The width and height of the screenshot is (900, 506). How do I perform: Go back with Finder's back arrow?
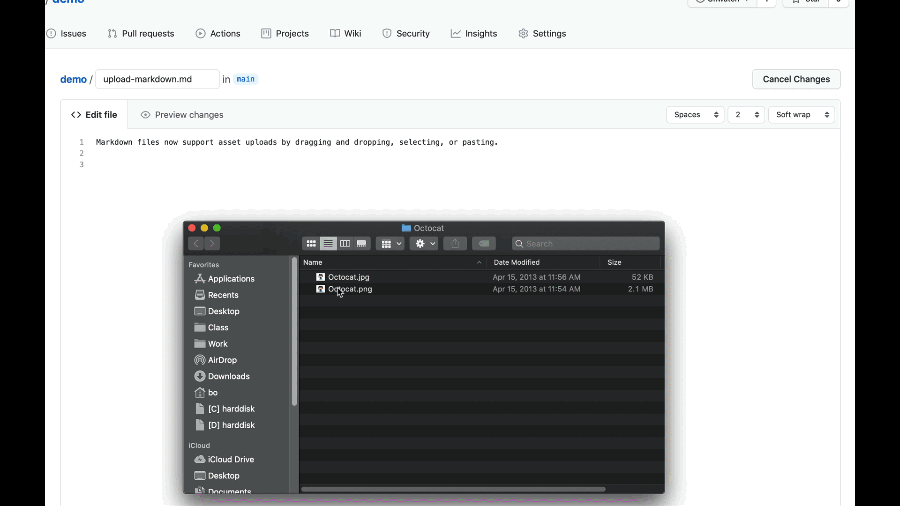coord(196,244)
